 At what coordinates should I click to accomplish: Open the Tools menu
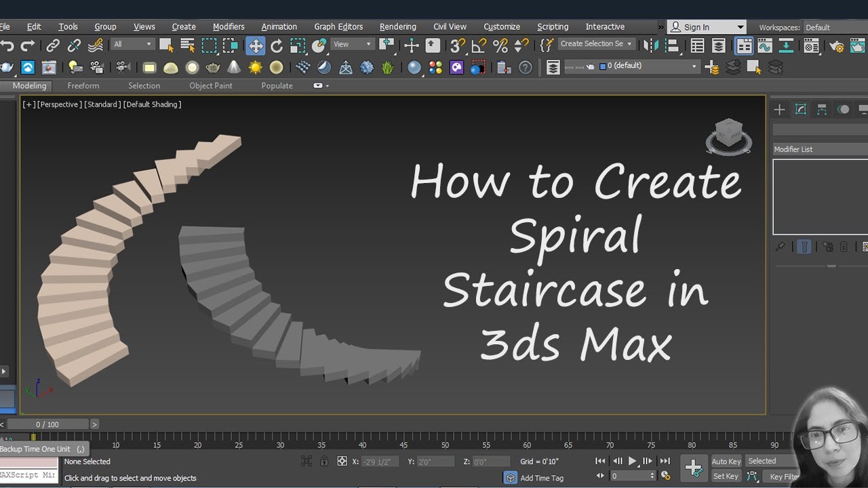point(68,26)
